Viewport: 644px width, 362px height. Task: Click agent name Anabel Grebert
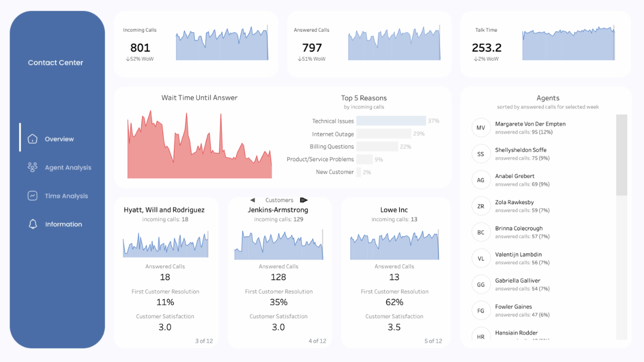(515, 176)
